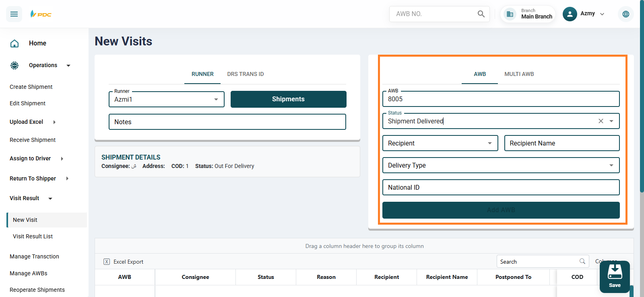Expand the Assign to Driver submenu

coord(62,159)
